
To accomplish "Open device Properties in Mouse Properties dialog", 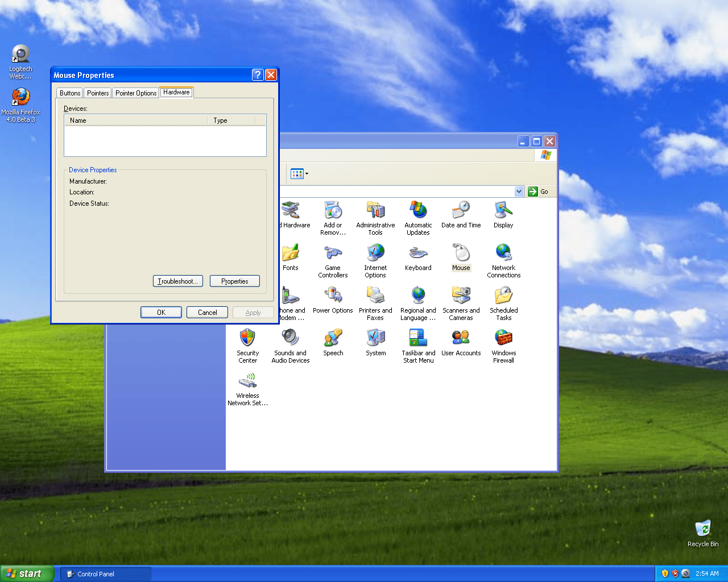I will tap(235, 281).
